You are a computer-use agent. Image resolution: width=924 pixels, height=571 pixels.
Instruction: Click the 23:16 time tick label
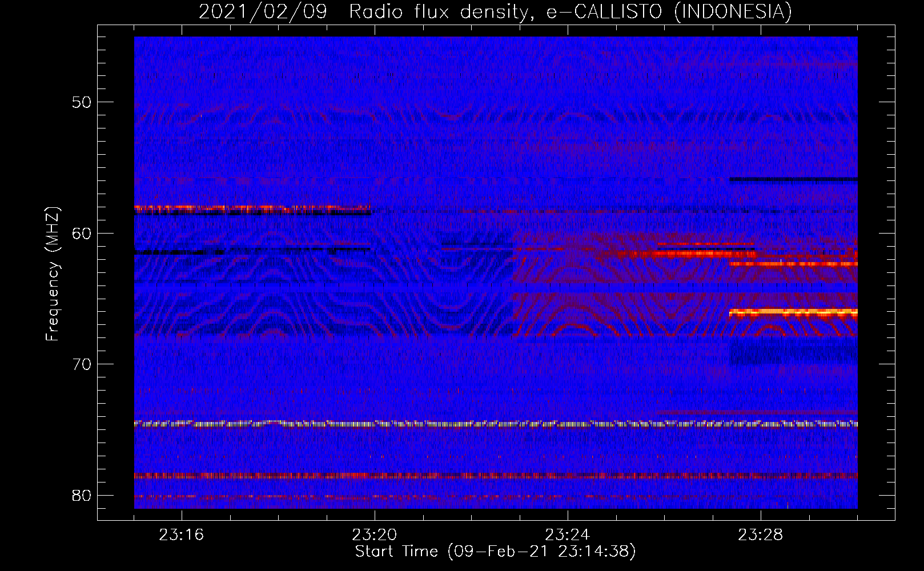coord(182,535)
